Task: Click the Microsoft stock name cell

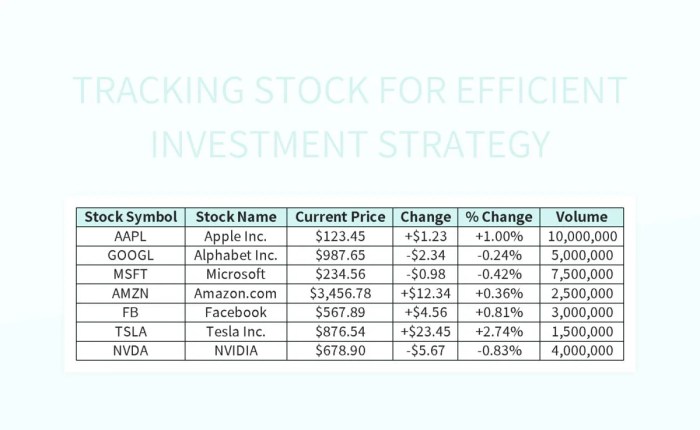Action: tap(236, 274)
